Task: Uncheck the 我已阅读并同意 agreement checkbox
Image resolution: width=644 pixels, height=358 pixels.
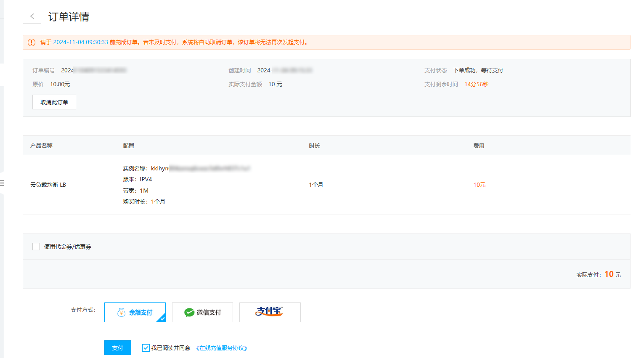Action: [x=146, y=348]
